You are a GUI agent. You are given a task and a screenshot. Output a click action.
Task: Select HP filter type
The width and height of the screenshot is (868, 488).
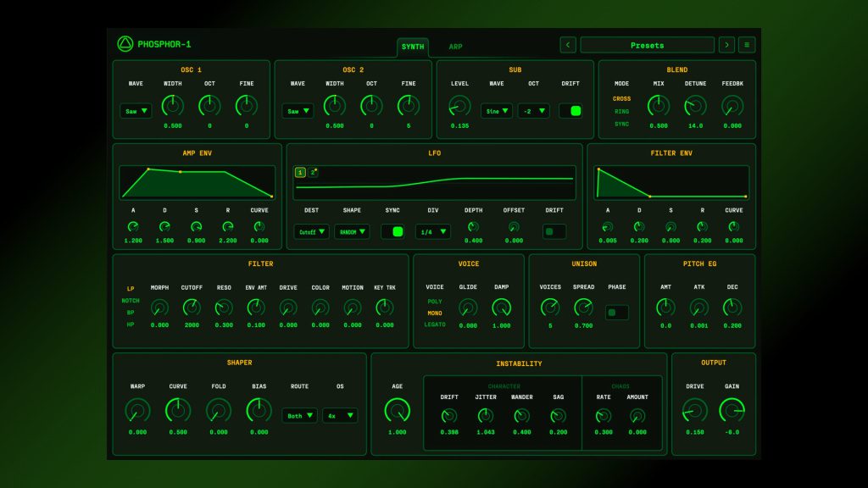(131, 324)
